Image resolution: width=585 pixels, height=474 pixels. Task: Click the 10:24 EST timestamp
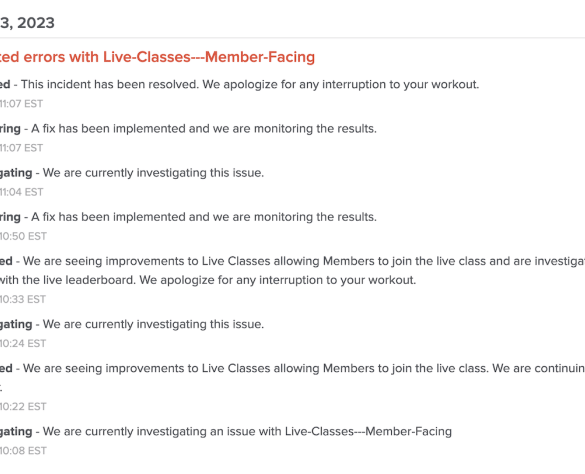[x=23, y=344]
